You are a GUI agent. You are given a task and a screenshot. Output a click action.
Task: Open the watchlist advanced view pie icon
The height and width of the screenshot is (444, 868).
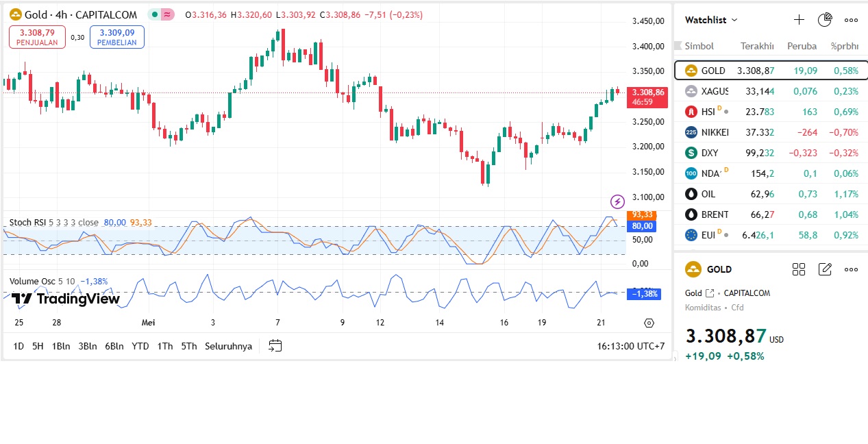coord(825,20)
